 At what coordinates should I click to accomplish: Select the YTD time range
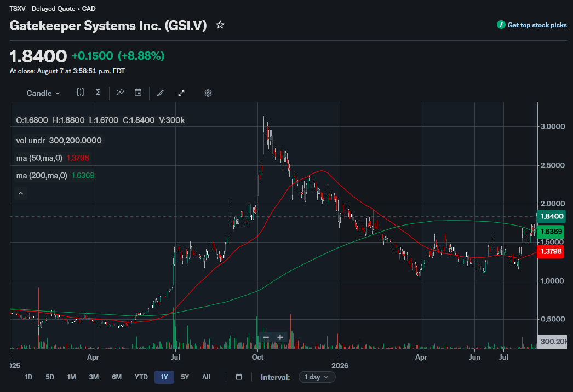[x=141, y=377]
